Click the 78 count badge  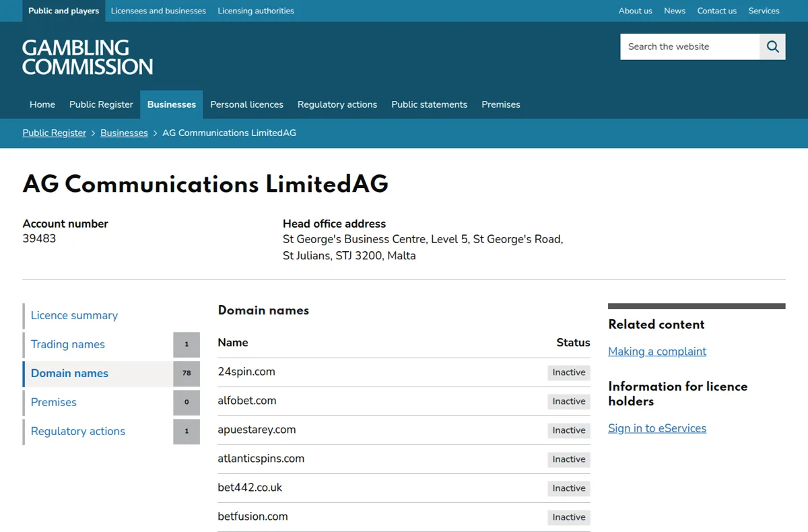[x=187, y=373]
